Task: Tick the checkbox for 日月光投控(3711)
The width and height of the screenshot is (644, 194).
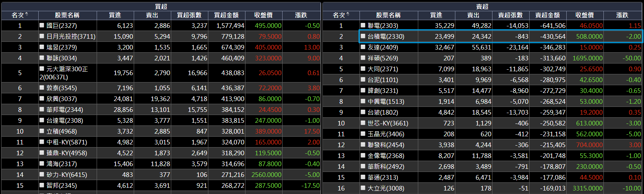Action: tap(42, 36)
